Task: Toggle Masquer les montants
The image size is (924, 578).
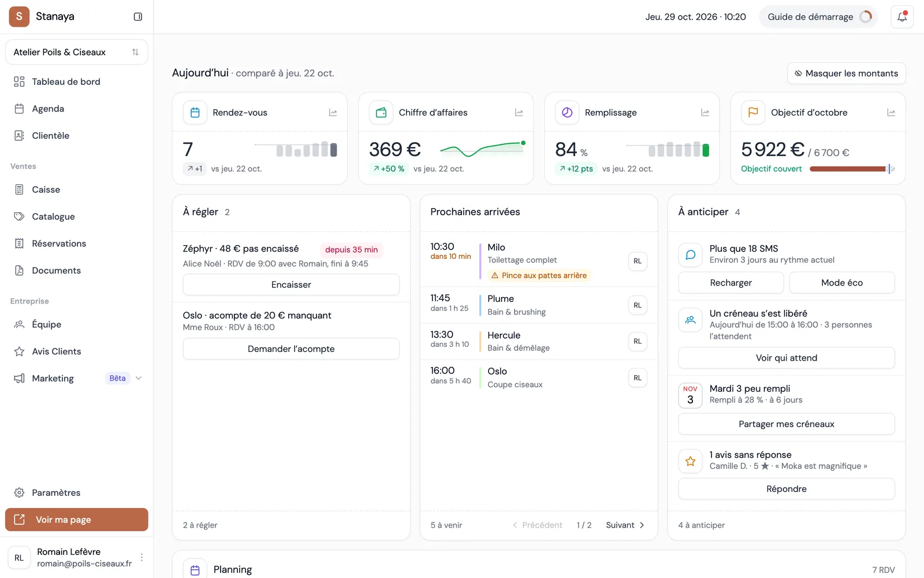Action: coord(846,73)
